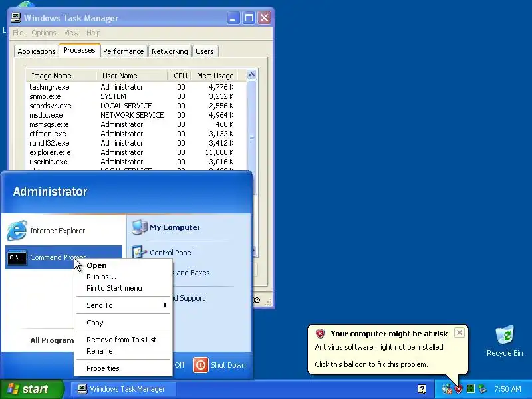The height and width of the screenshot is (399, 532).
Task: Click the Task Manager title bar icon
Action: [x=16, y=18]
